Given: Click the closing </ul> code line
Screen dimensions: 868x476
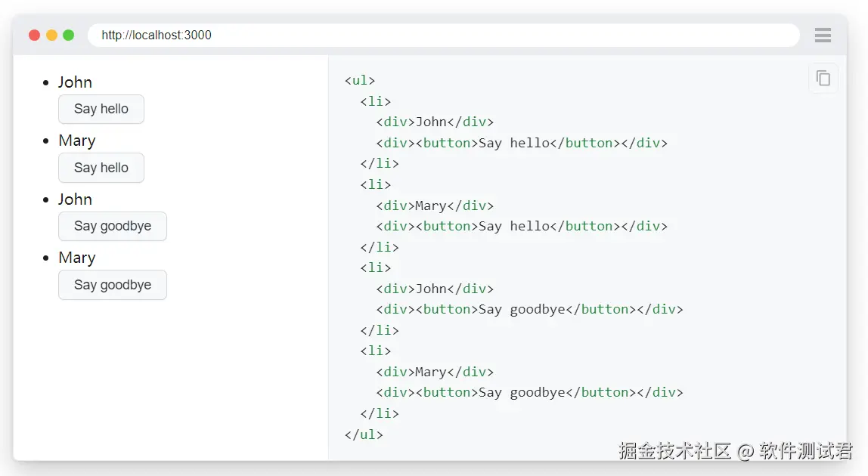Looking at the screenshot, I should pyautogui.click(x=364, y=434).
